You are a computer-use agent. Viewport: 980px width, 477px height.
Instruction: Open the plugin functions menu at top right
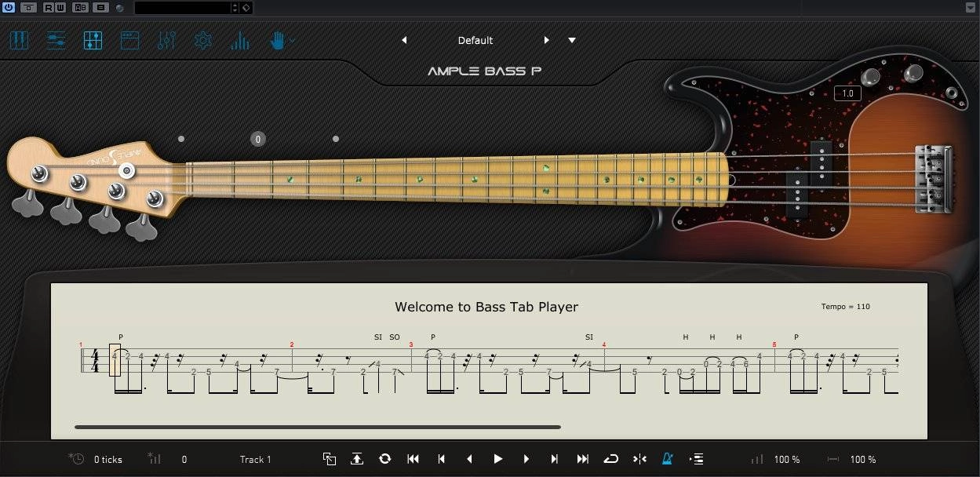click(x=971, y=7)
